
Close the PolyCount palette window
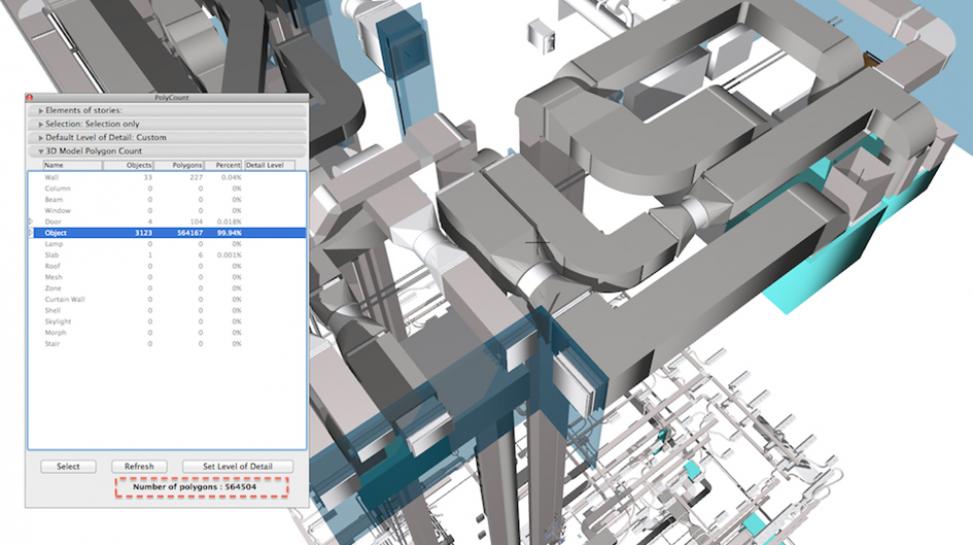[29, 98]
